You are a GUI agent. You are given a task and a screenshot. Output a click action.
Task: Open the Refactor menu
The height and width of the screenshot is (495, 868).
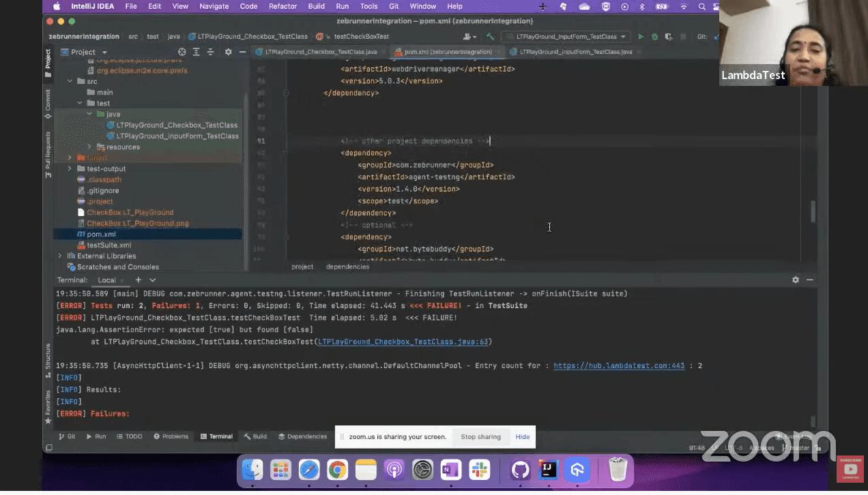[x=283, y=6]
